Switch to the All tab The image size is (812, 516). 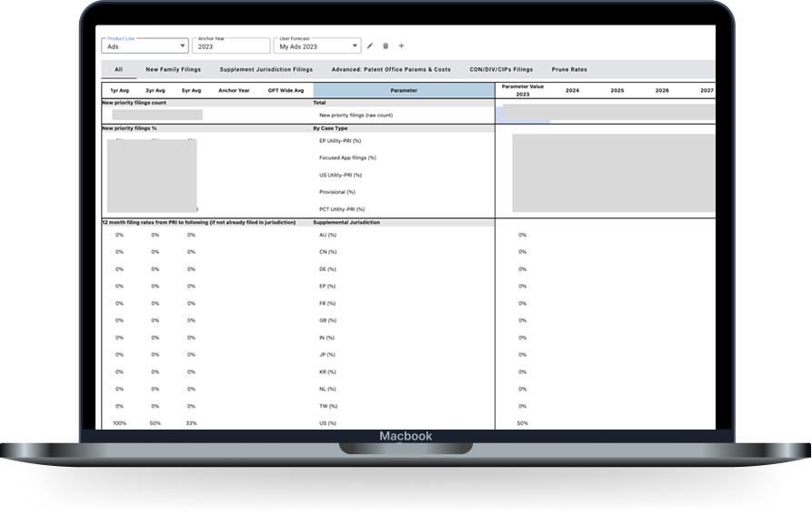pos(118,69)
